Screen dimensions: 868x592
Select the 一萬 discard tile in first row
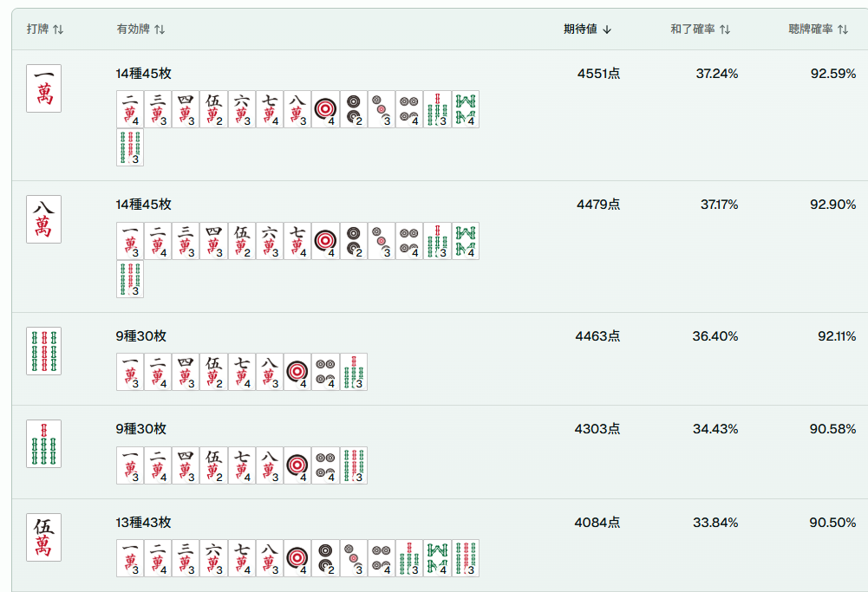(43, 88)
